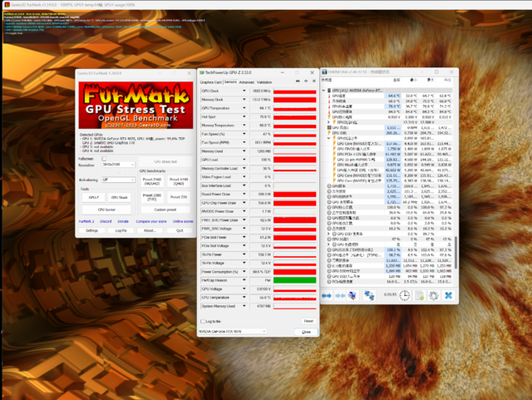Launch GPU-Z tool button in FurMark
The image size is (532, 400).
[94, 197]
